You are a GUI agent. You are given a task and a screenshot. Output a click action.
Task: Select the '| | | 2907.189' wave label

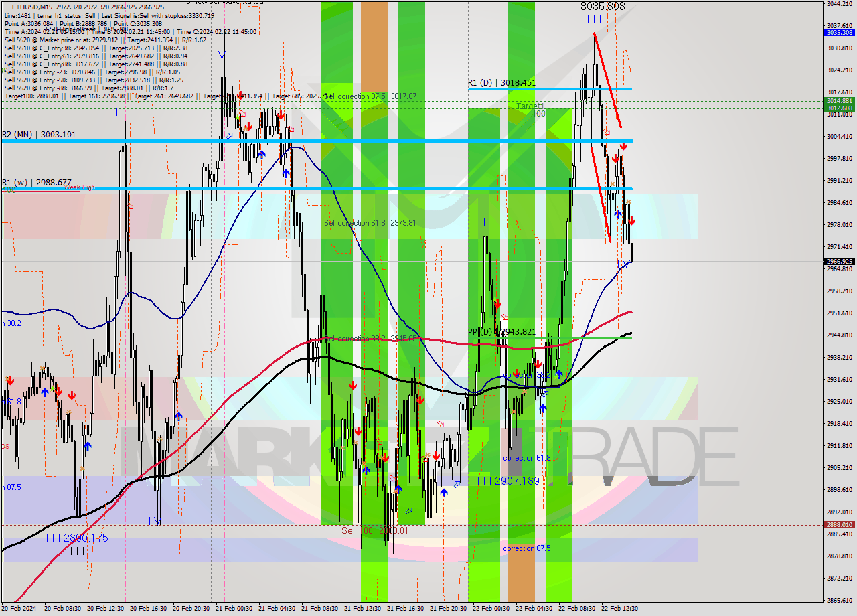click(508, 481)
